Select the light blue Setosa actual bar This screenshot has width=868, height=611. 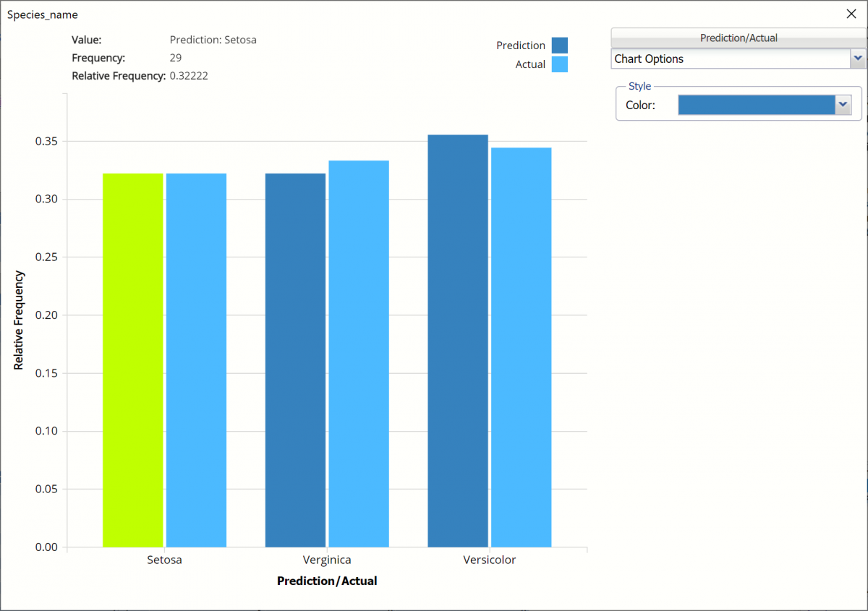(196, 360)
